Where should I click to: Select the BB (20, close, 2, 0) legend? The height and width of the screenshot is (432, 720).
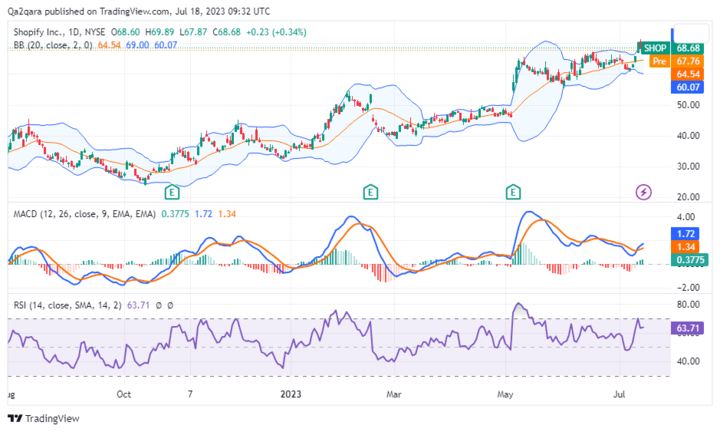(x=53, y=45)
